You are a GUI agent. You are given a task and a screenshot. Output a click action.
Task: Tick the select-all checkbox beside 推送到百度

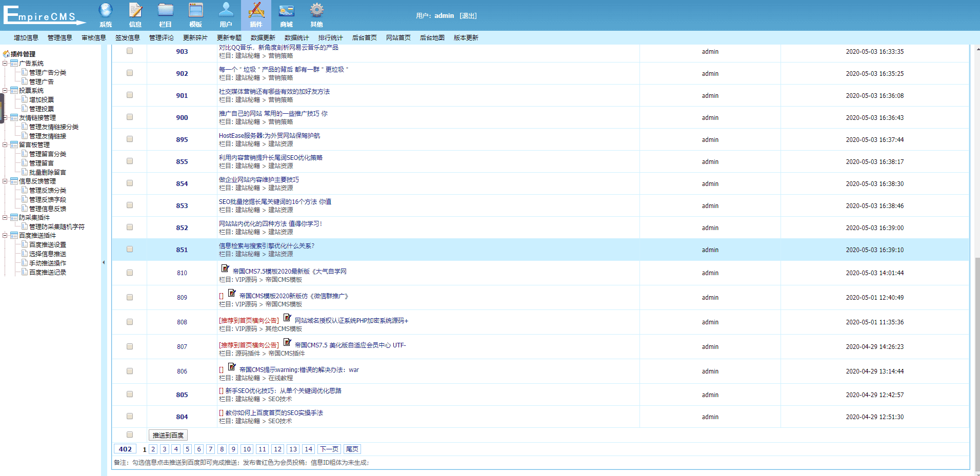[130, 434]
